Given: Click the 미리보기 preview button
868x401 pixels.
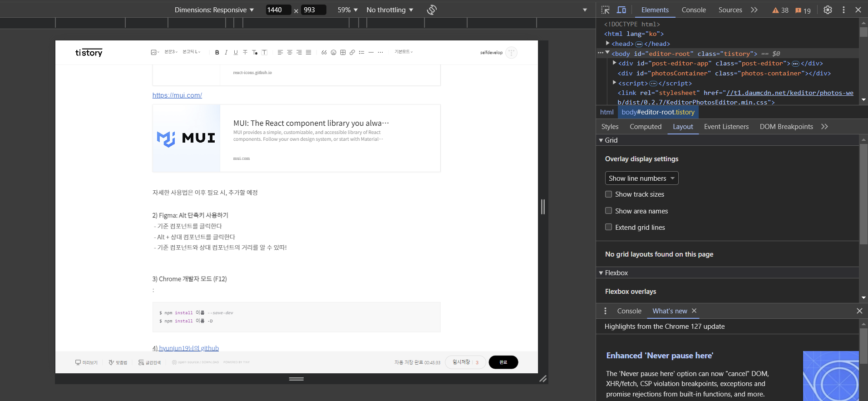Looking at the screenshot, I should pyautogui.click(x=86, y=362).
